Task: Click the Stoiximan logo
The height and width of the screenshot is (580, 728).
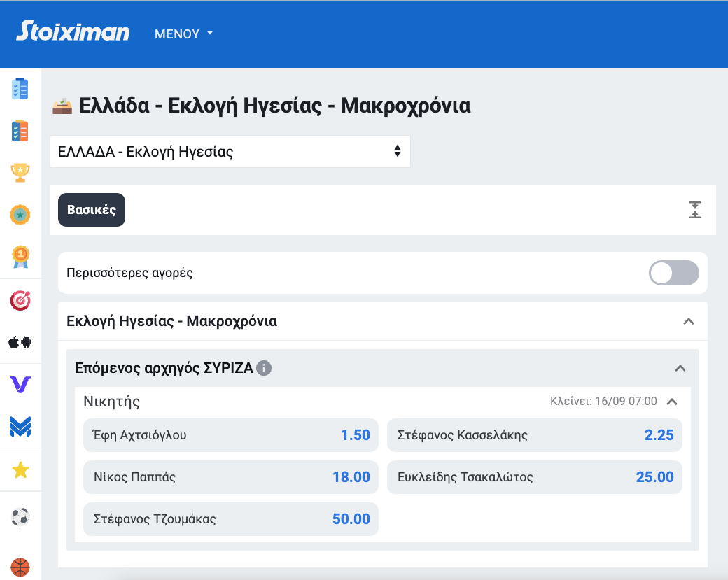Action: (73, 32)
